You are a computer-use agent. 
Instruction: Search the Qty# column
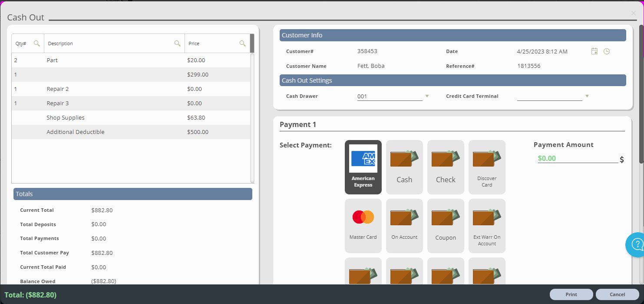(37, 43)
